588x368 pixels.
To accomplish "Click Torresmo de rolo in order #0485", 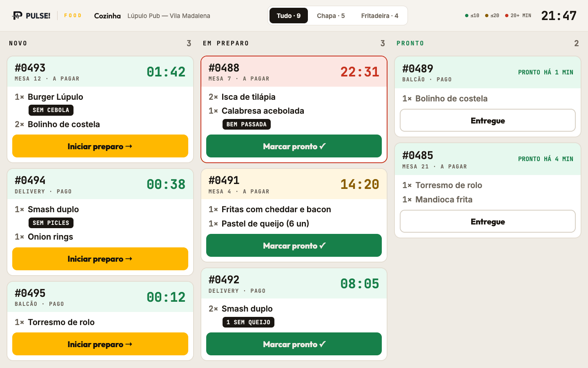I will coord(449,185).
